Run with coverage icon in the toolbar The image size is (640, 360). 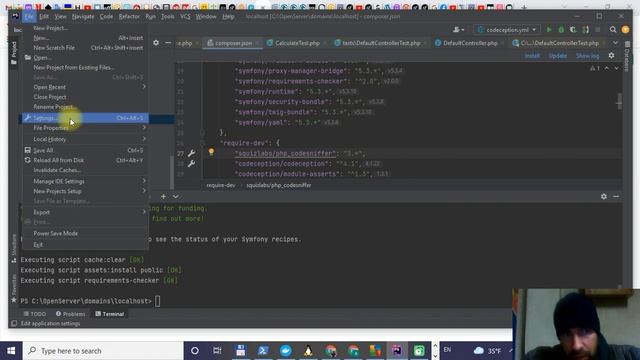(x=573, y=30)
